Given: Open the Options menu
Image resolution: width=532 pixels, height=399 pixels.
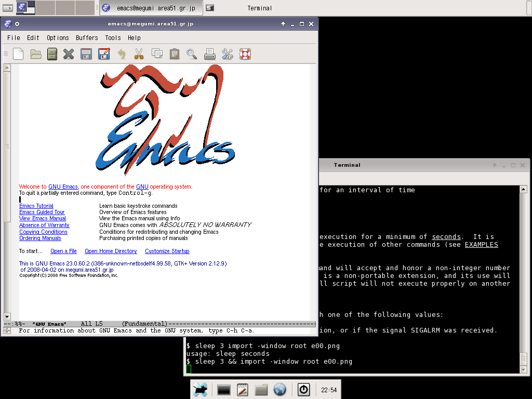Looking at the screenshot, I should 58,37.
